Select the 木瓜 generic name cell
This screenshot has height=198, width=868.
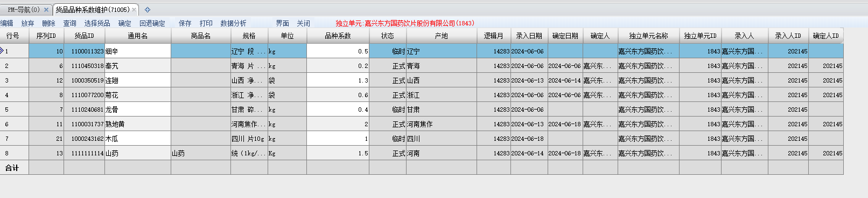(x=138, y=139)
